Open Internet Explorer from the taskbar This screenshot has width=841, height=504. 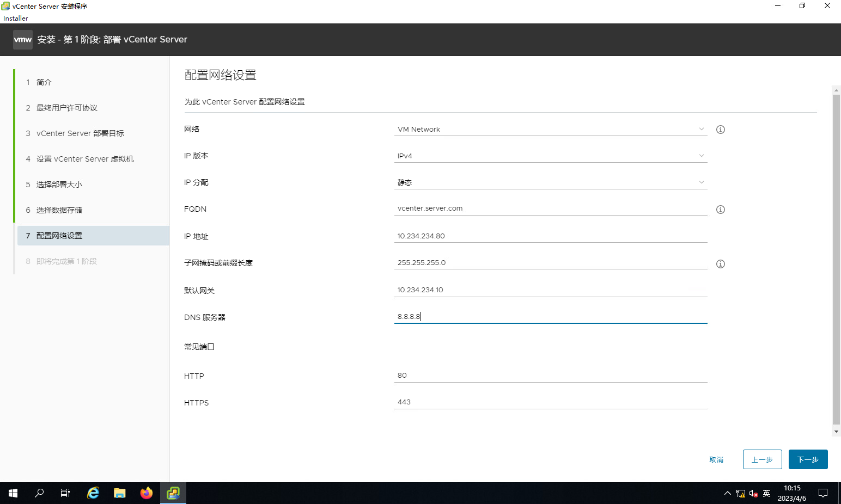(93, 493)
